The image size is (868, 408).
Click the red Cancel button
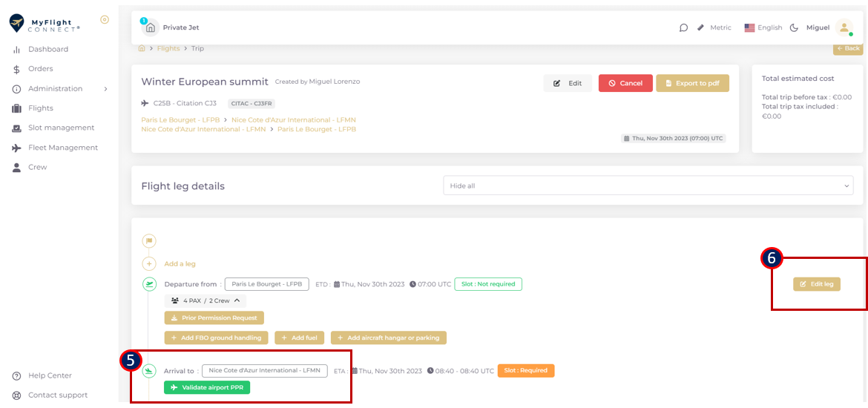[625, 83]
